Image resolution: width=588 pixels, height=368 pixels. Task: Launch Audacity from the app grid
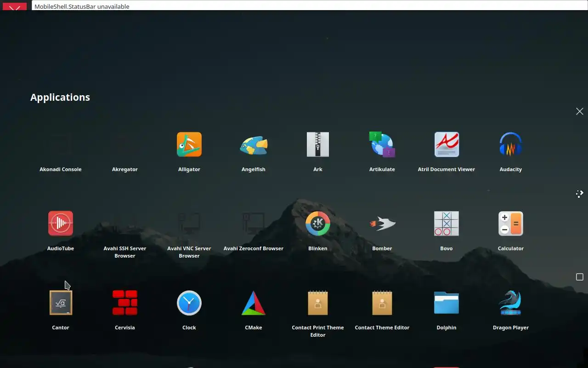(x=511, y=144)
